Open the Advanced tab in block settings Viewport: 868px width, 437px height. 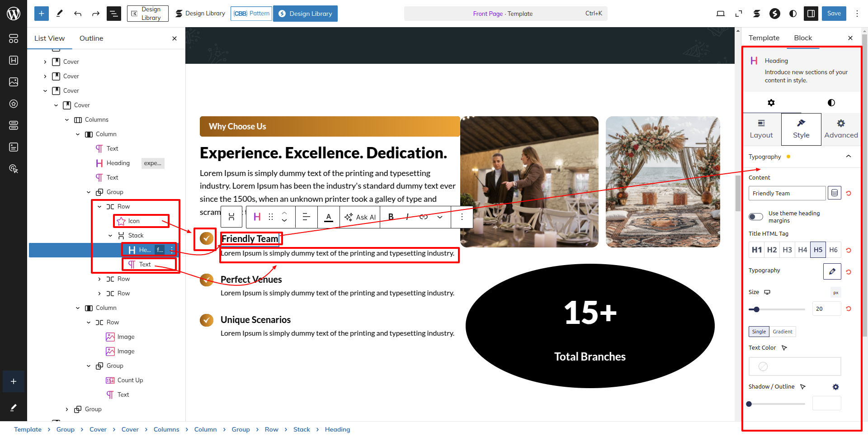[x=840, y=129]
